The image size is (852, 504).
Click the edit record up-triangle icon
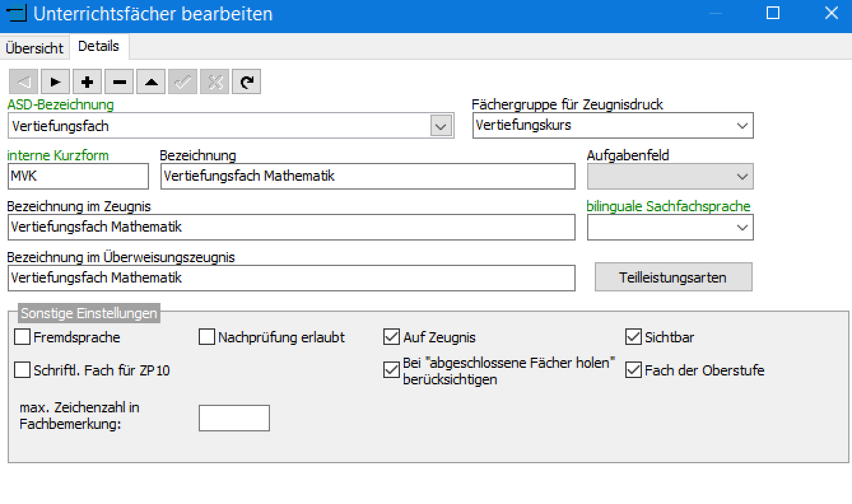click(x=151, y=81)
